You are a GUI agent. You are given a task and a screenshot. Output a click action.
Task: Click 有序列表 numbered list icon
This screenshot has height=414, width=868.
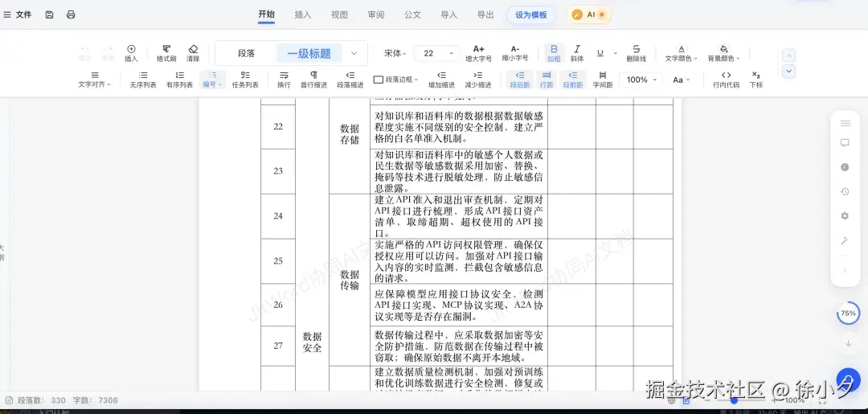point(179,80)
